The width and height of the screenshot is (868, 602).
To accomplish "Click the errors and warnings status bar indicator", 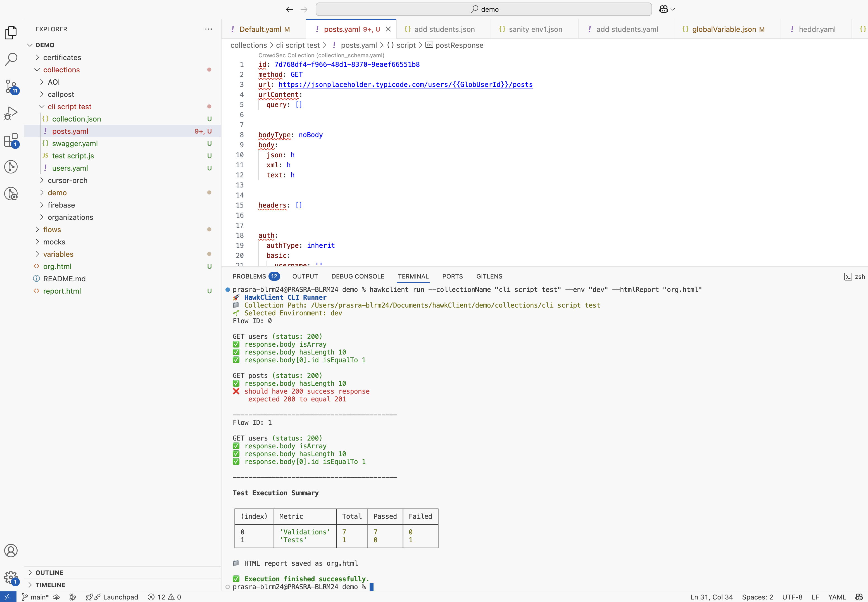I will [164, 597].
